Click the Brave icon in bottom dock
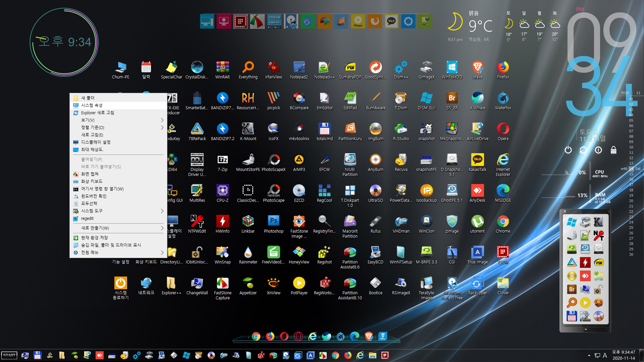 [369, 336]
